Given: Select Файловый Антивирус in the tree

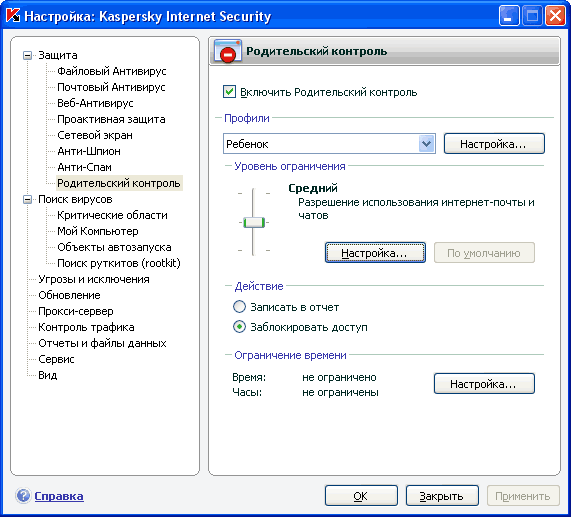Looking at the screenshot, I should point(112,71).
